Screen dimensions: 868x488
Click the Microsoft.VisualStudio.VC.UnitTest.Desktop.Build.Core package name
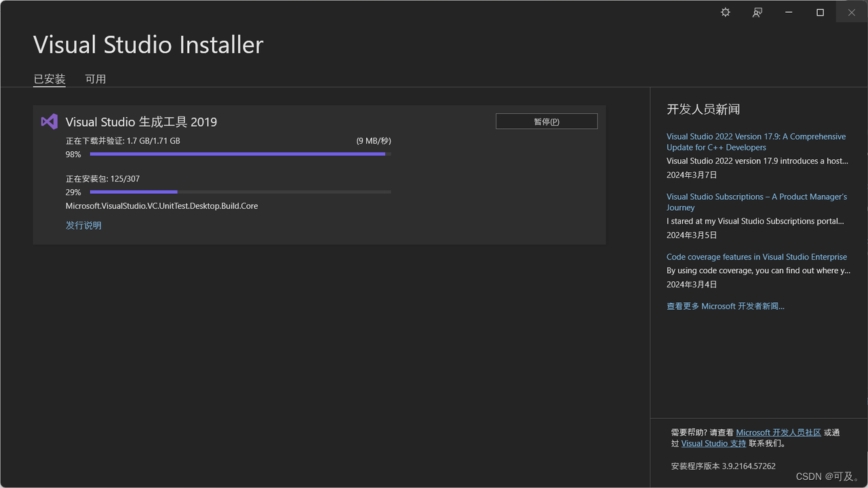[x=161, y=206]
